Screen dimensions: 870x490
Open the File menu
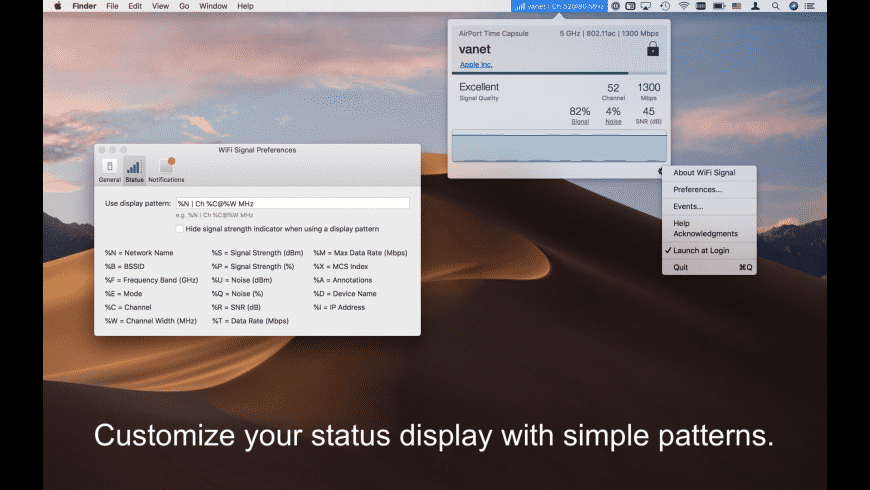(x=112, y=6)
